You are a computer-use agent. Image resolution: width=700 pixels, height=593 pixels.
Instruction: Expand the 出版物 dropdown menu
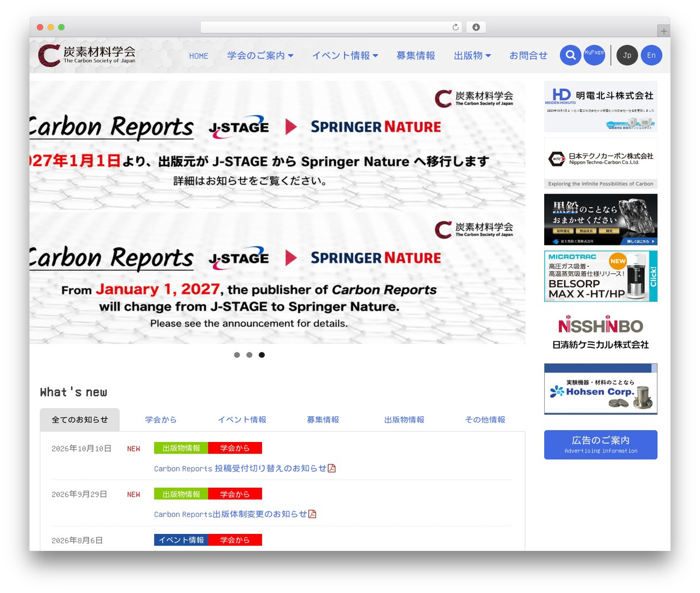(x=472, y=56)
